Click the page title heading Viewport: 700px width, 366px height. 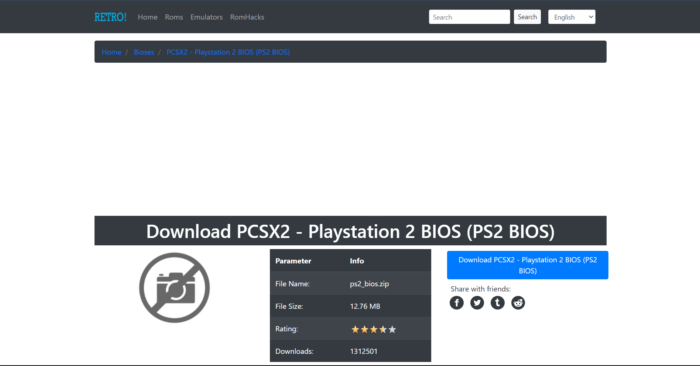coord(350,231)
